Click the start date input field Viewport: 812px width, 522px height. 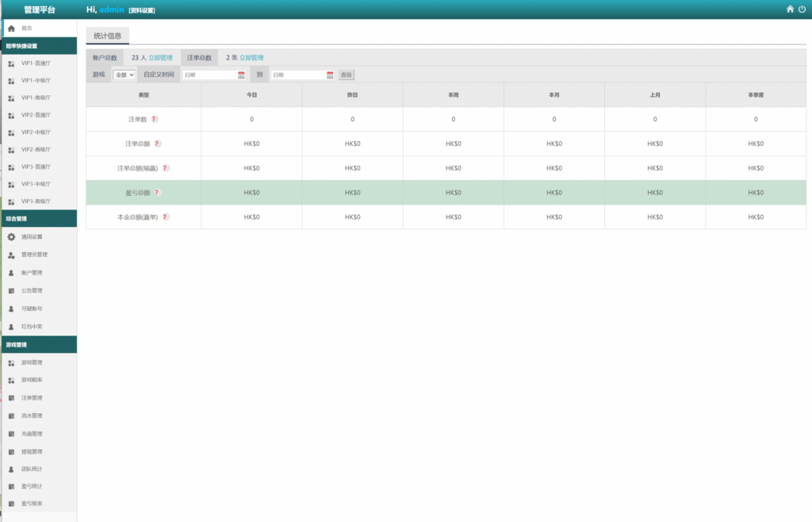209,75
